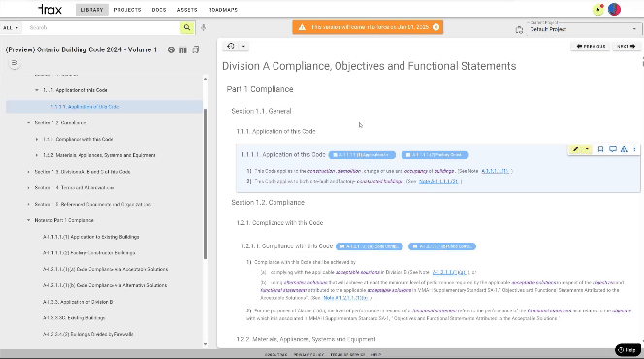Open the A-1.1.1.1.(1) note chip

(362, 155)
